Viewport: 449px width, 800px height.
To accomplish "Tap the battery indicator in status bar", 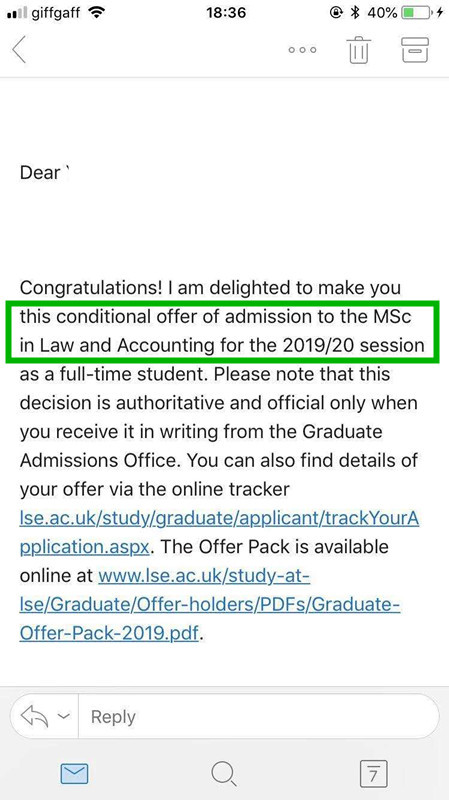I will click(x=416, y=13).
